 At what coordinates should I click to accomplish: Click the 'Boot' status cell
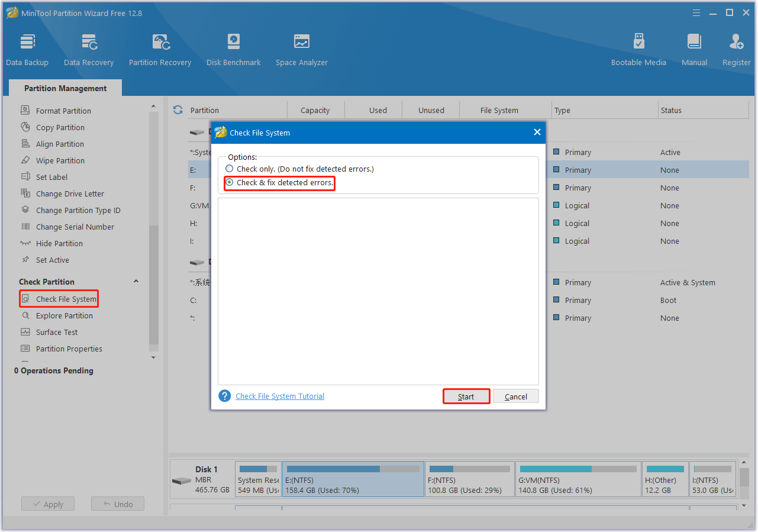[668, 300]
